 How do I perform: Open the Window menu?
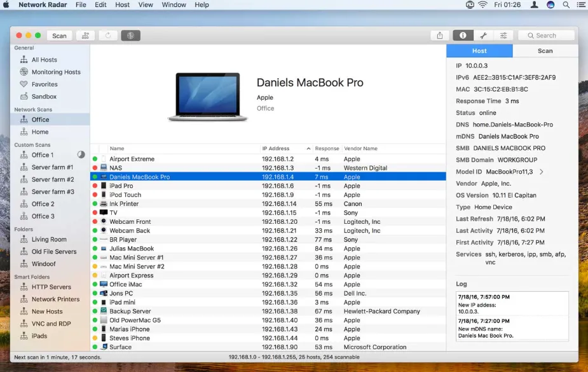tap(174, 5)
